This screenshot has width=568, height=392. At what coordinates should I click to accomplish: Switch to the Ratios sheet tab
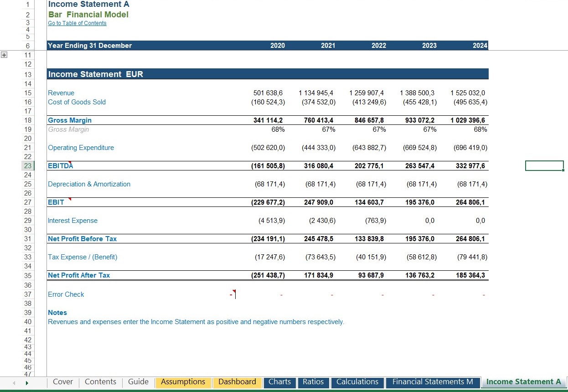pyautogui.click(x=313, y=382)
